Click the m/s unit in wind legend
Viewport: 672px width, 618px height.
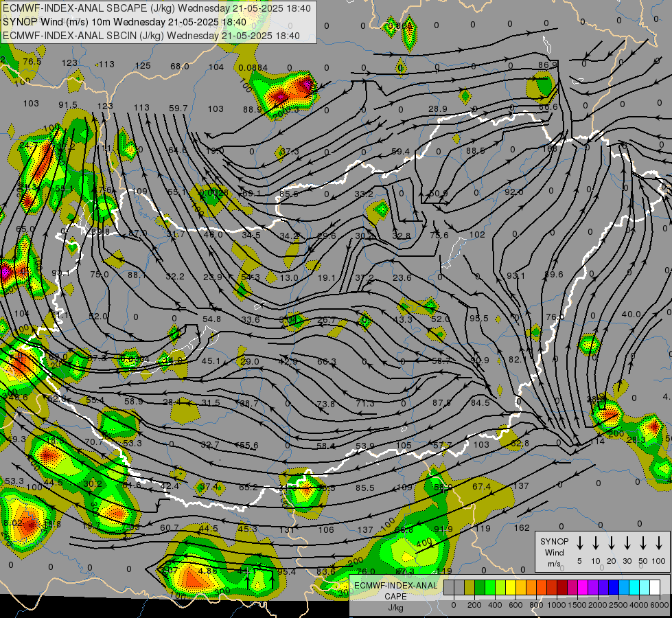click(x=554, y=564)
